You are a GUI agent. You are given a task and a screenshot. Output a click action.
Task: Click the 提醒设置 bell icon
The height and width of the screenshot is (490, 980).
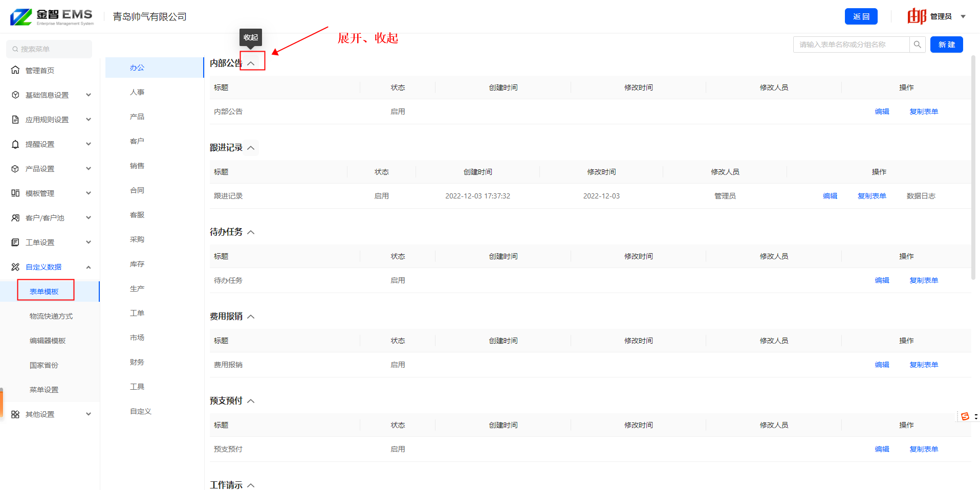pyautogui.click(x=15, y=144)
